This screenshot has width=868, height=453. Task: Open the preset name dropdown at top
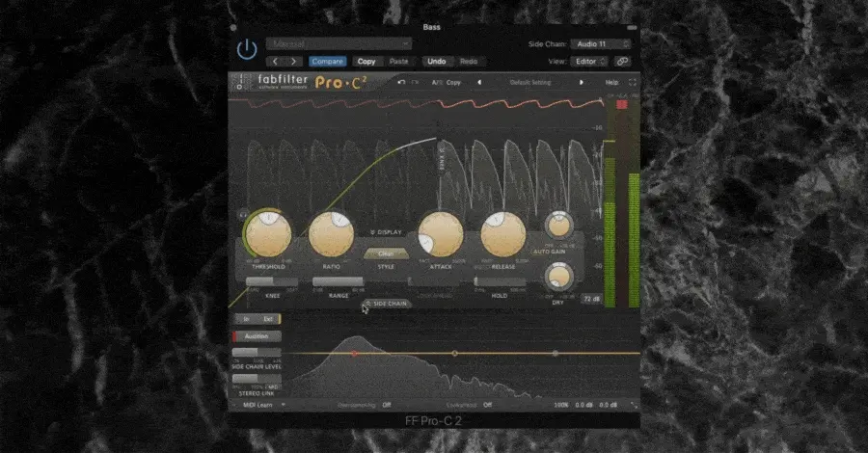tap(339, 43)
